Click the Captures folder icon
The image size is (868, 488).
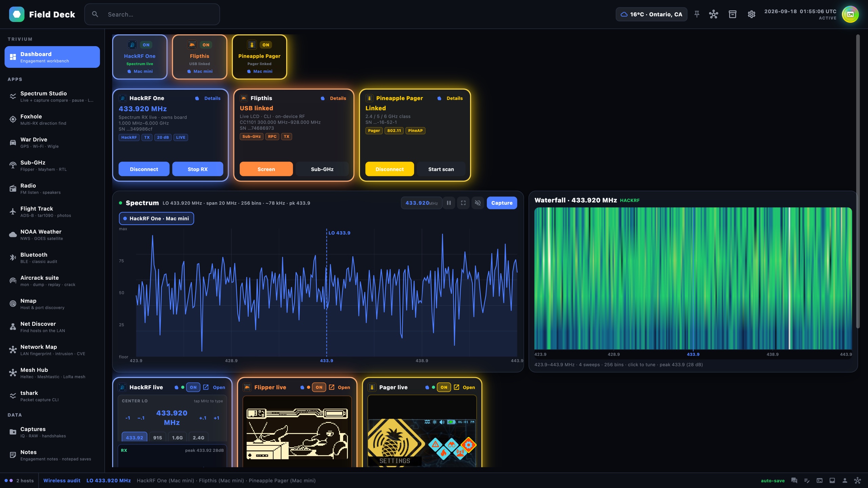pyautogui.click(x=13, y=432)
